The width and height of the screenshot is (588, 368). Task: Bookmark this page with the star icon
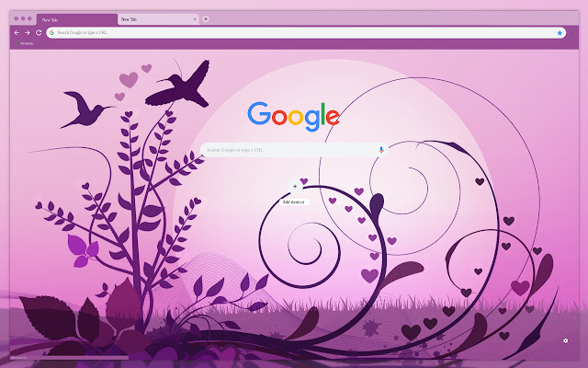pyautogui.click(x=560, y=33)
